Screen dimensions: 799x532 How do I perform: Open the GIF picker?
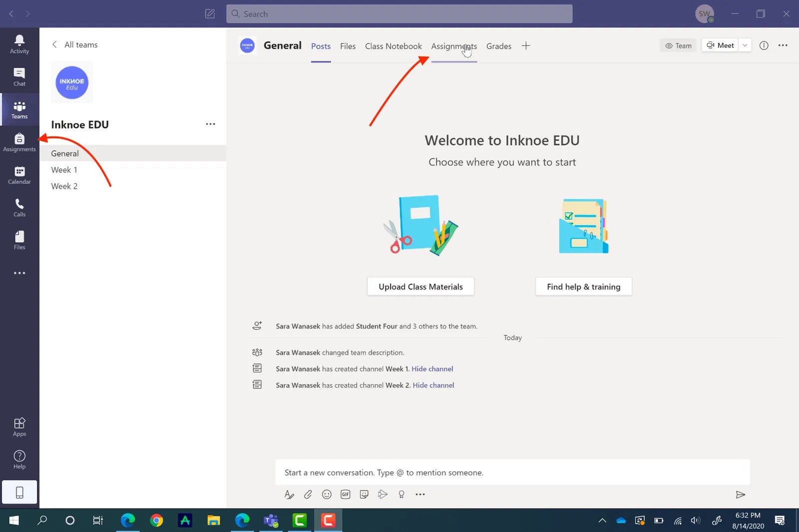click(x=345, y=494)
